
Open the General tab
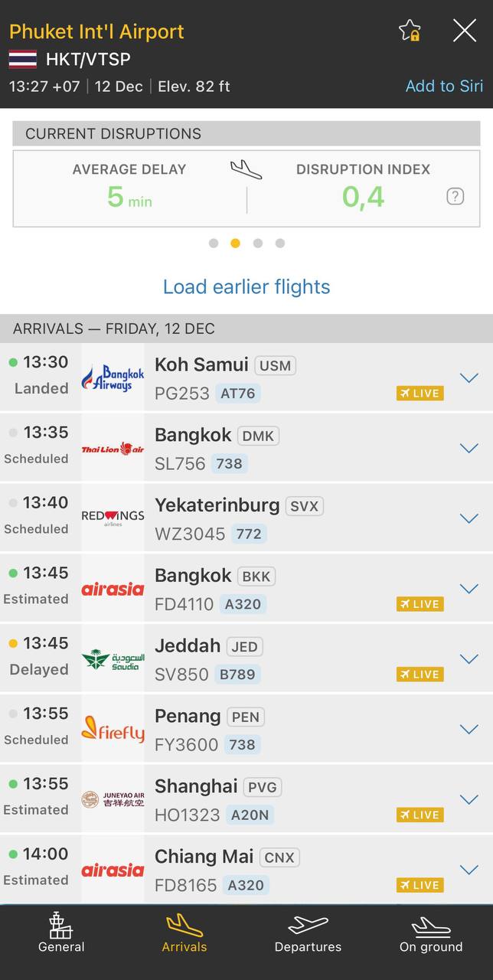click(x=61, y=933)
